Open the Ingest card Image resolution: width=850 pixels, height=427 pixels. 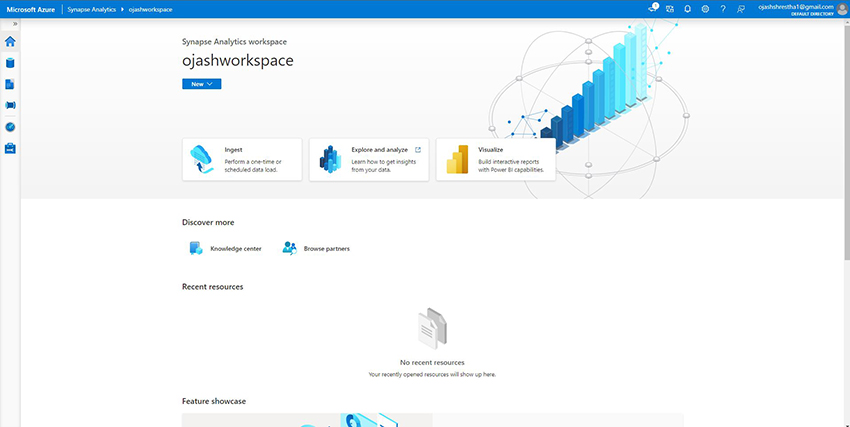pos(242,159)
